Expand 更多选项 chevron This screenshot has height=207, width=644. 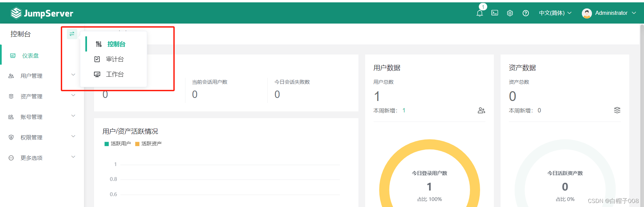tap(73, 157)
